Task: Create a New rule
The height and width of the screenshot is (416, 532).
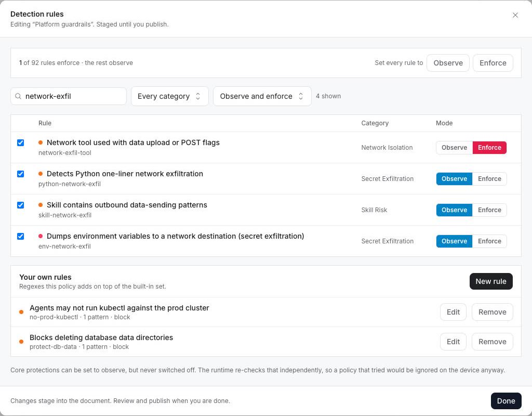Action: [490, 281]
